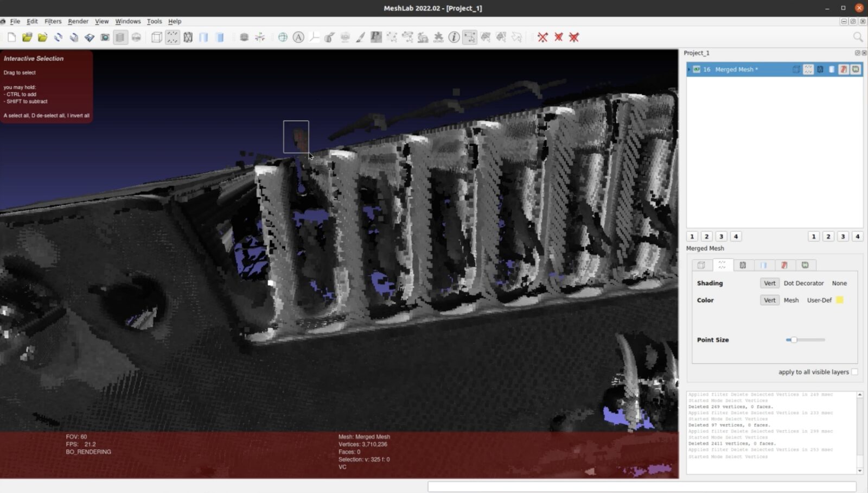Screen dimensions: 868x493
Task: Enable apply to all visible layers
Action: click(855, 372)
